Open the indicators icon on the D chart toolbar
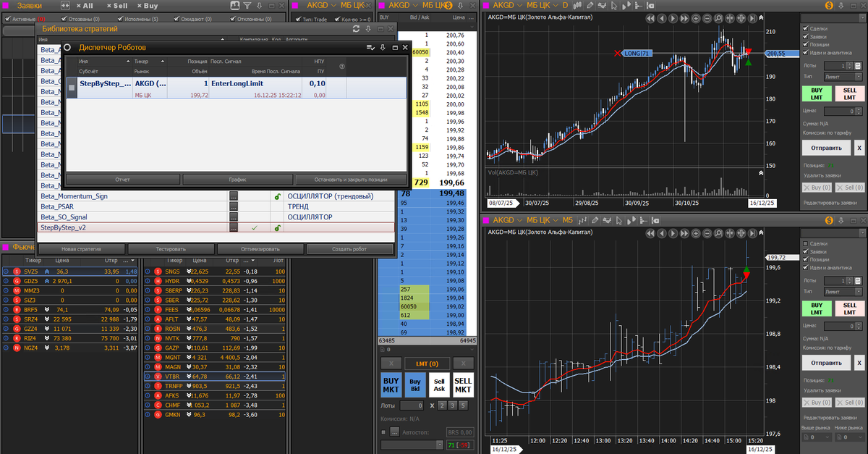Image resolution: width=868 pixels, height=454 pixels. click(602, 6)
